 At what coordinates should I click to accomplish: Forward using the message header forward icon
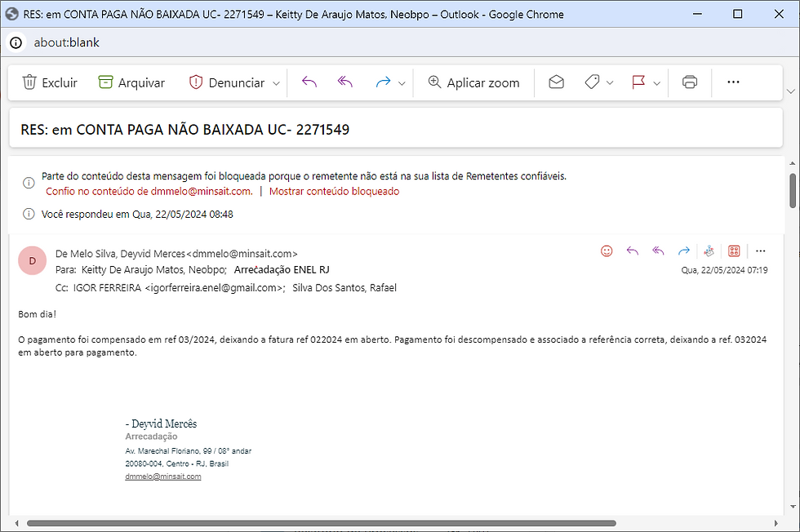(x=684, y=251)
